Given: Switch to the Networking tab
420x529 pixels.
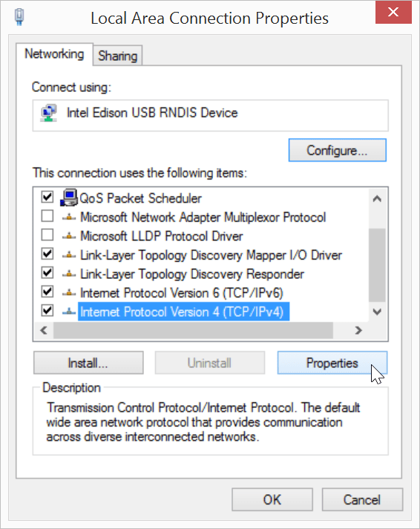Looking at the screenshot, I should pos(54,54).
